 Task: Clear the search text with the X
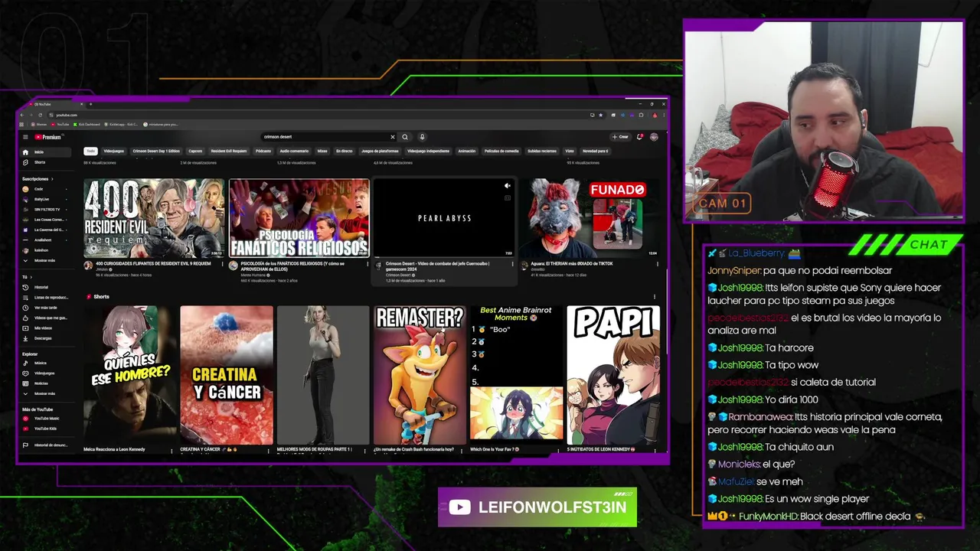pyautogui.click(x=393, y=137)
